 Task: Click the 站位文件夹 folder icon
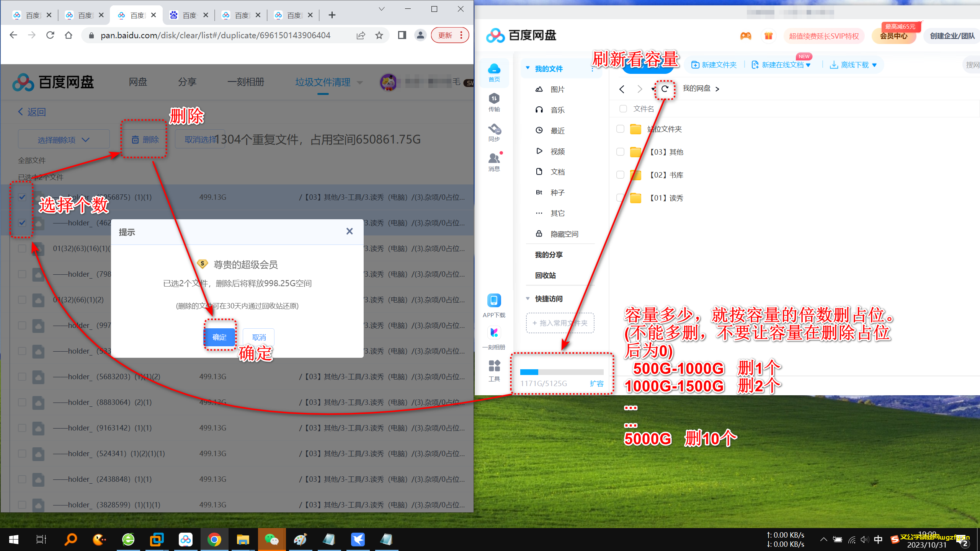point(635,129)
